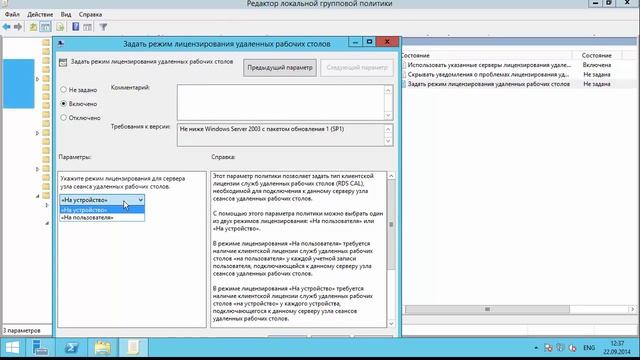Click the Forward arrow in the toolbar
The image size is (640, 360).
[x=18, y=27]
